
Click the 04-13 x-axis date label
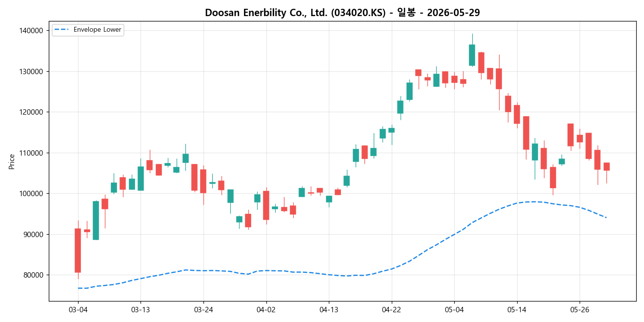coord(329,310)
